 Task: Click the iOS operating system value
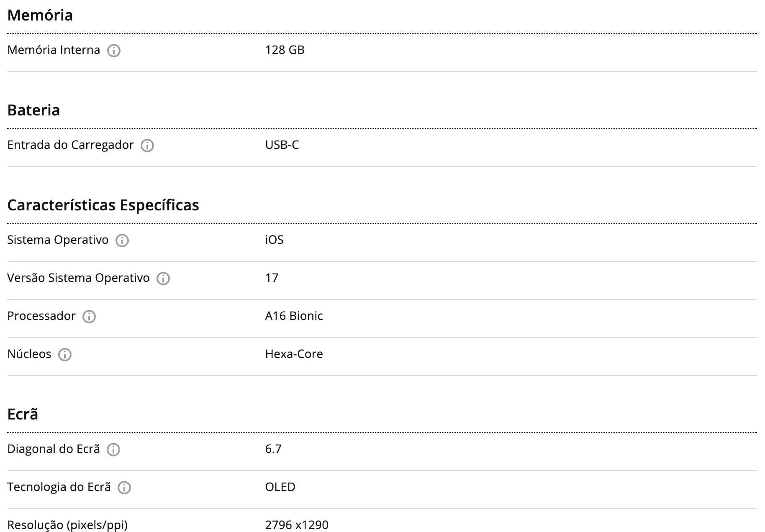click(x=274, y=240)
